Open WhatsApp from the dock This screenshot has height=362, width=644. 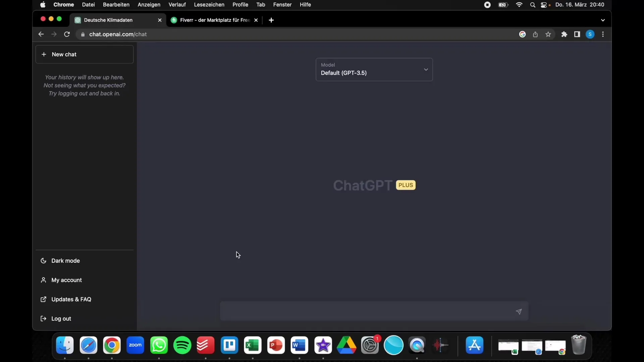[159, 345]
